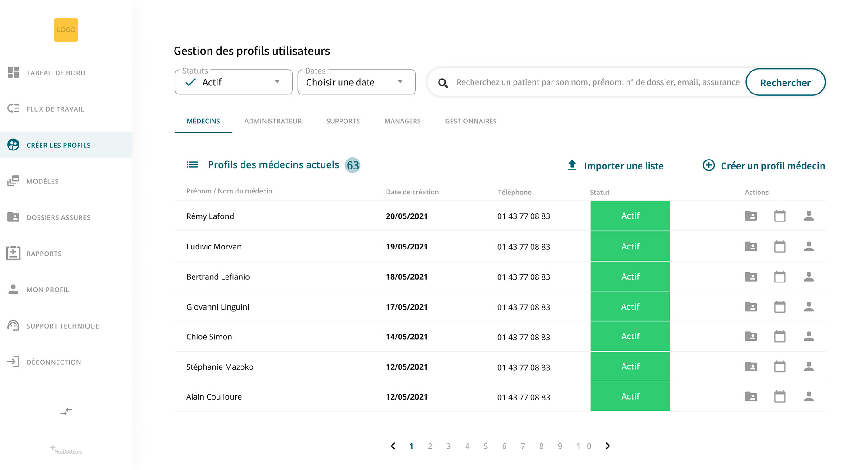Open profile icon for Bertrand Lefianio
The image size is (868, 470).
[809, 277]
